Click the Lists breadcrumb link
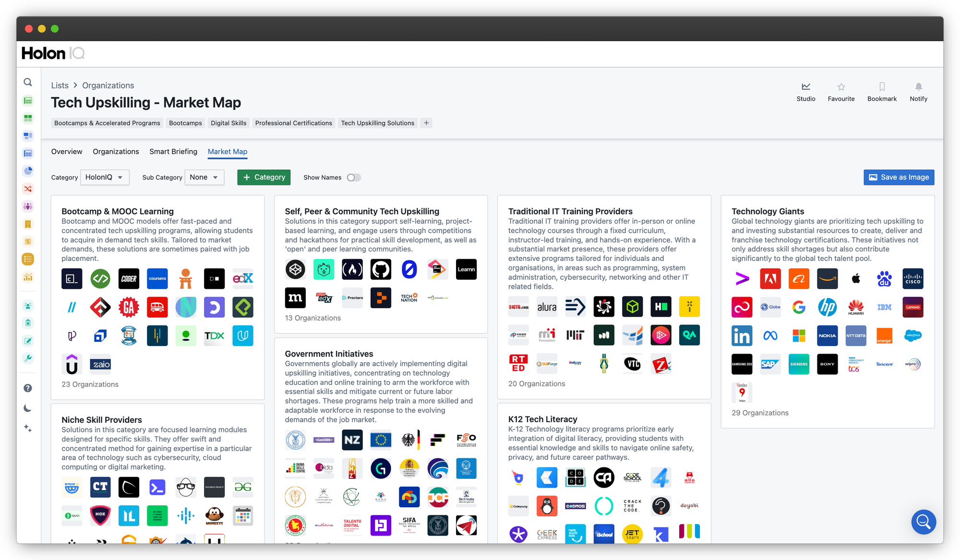Image resolution: width=960 pixels, height=560 pixels. pyautogui.click(x=60, y=85)
